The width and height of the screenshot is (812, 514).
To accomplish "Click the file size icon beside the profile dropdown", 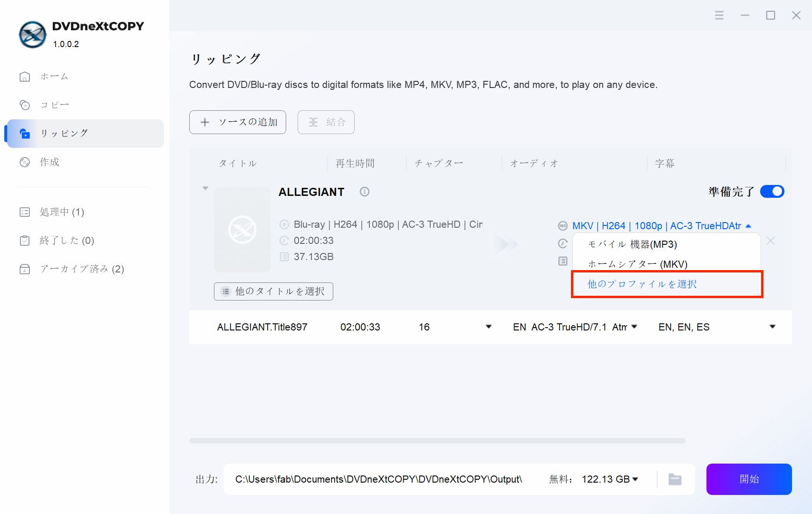I will click(x=563, y=261).
